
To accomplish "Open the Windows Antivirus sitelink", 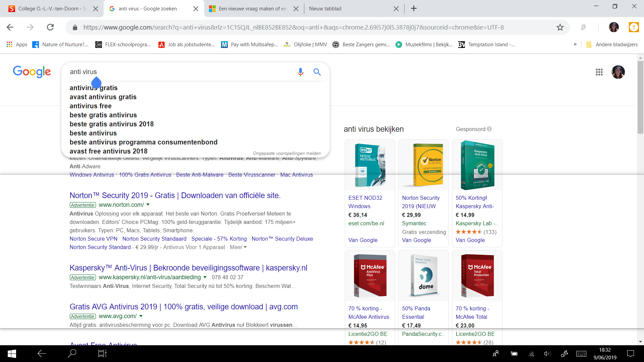I will click(x=92, y=175).
